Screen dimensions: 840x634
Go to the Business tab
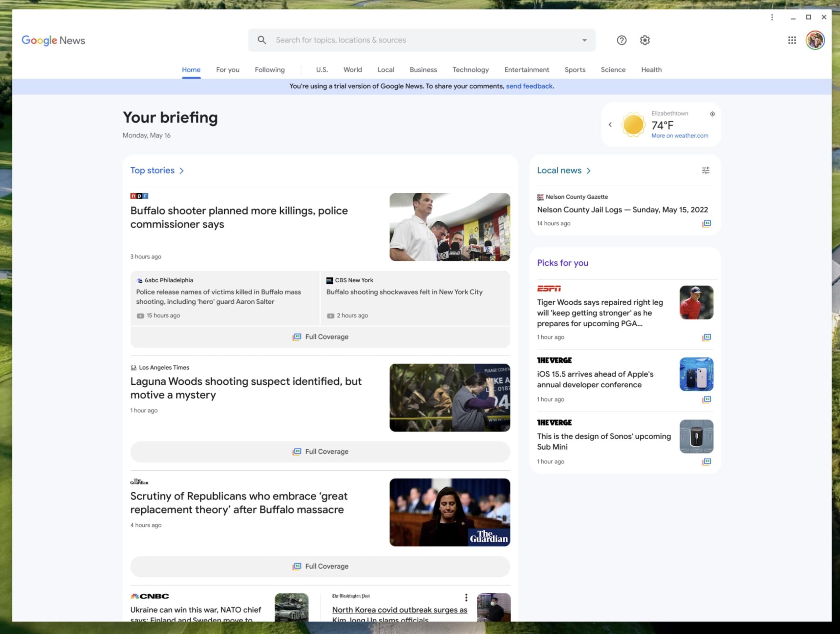pyautogui.click(x=423, y=70)
